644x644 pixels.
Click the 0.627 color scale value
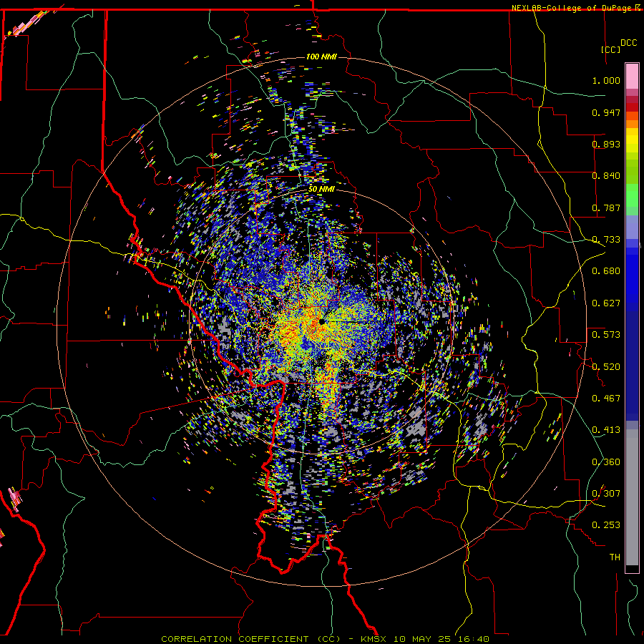click(x=606, y=303)
